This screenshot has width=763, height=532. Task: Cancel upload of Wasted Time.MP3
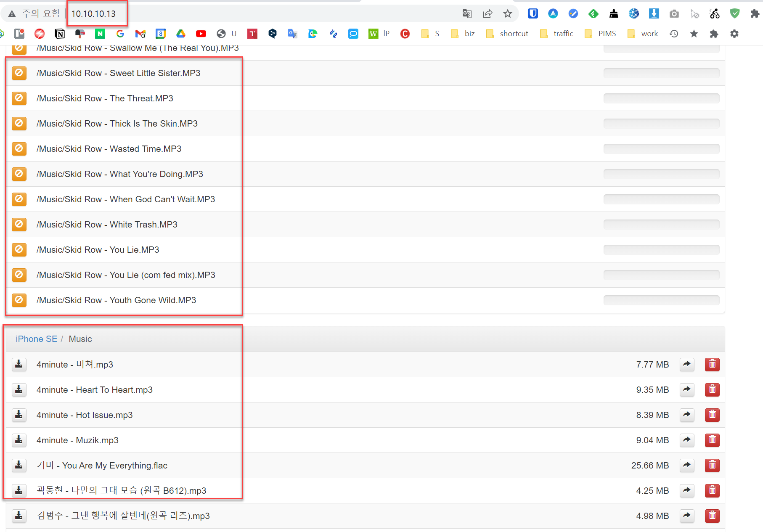pos(19,148)
